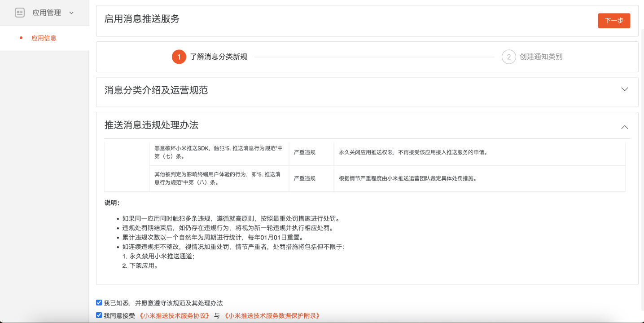The image size is (644, 323).
Task: Expand 消息分类介绍及运营规范 with its chevron
Action: click(624, 89)
